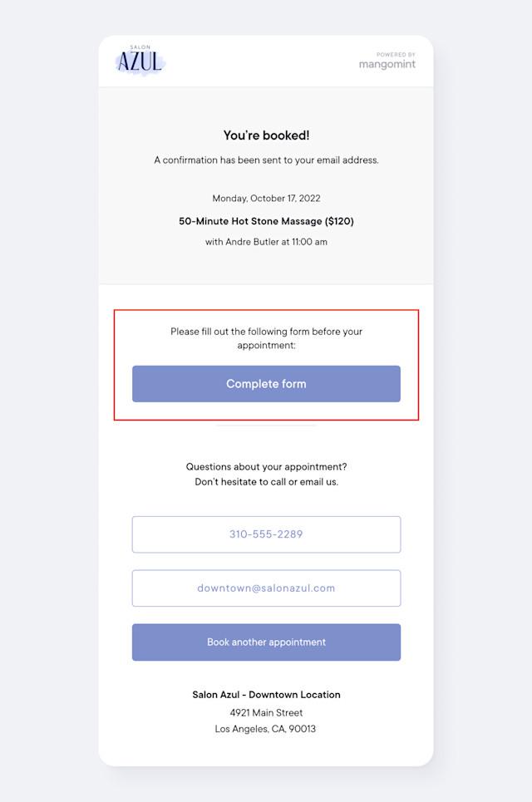
Task: Click the POWERED BY label
Action: (x=396, y=54)
